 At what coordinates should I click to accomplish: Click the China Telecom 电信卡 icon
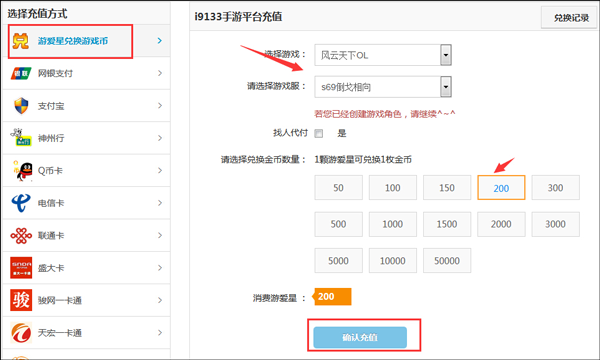click(x=21, y=203)
